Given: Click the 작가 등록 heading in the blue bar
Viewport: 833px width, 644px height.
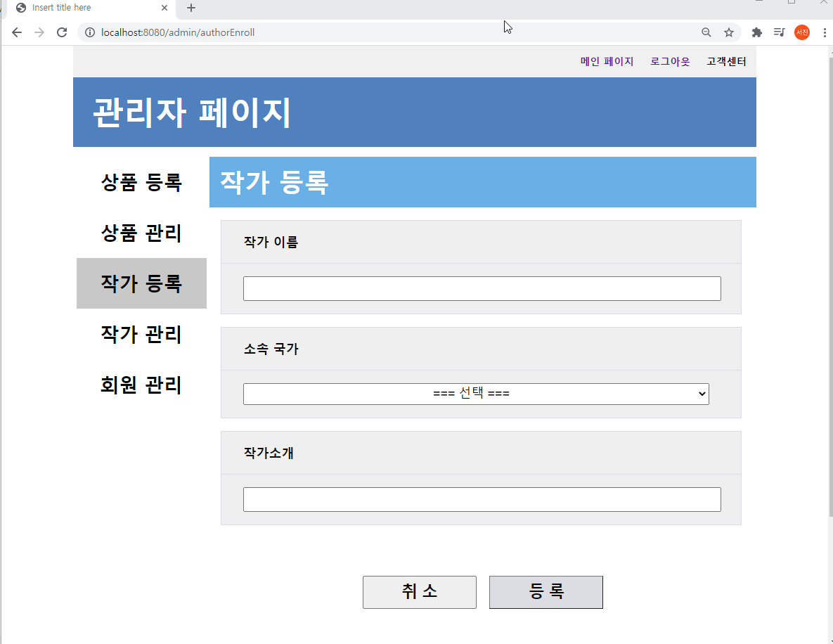Looking at the screenshot, I should 274,182.
